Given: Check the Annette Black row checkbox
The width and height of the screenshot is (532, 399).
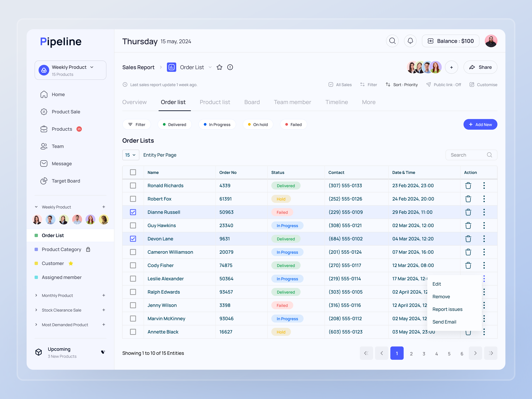Looking at the screenshot, I should [x=133, y=332].
